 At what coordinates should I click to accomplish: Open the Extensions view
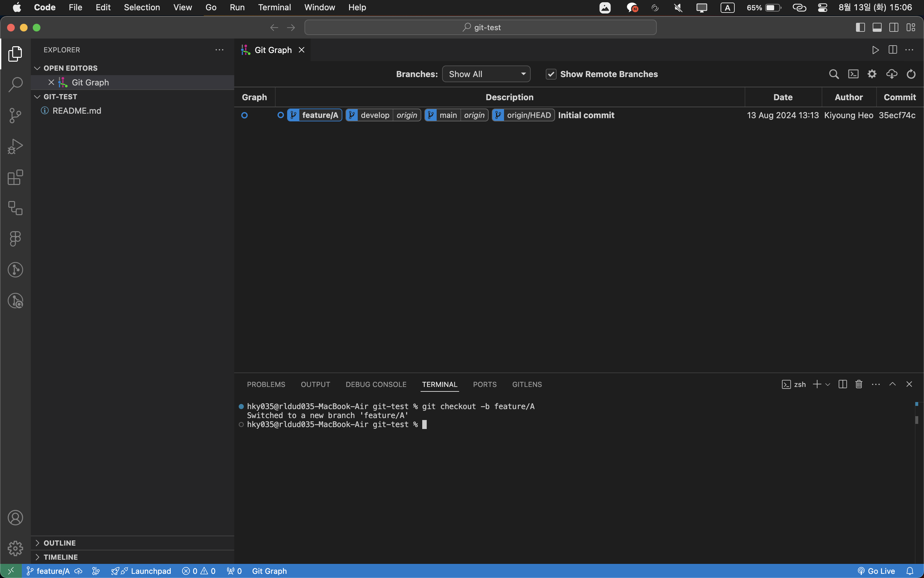tap(15, 177)
